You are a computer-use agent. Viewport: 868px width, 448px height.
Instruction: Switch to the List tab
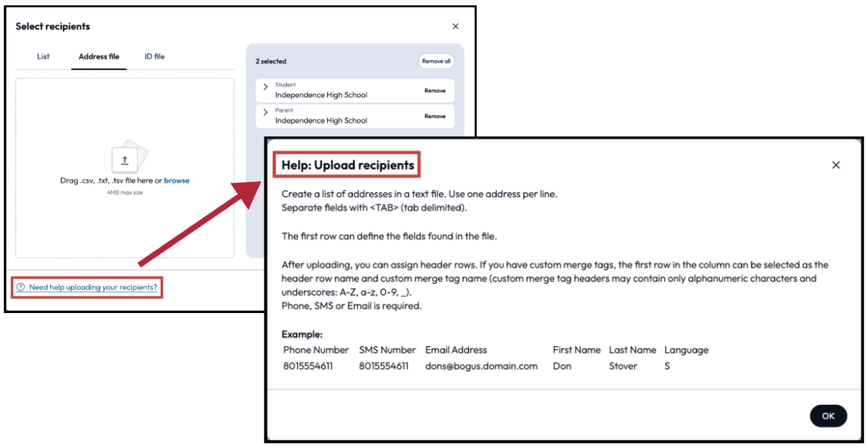pyautogui.click(x=43, y=56)
